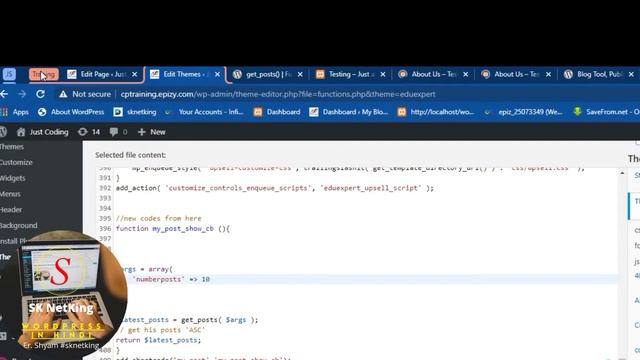Open Background in the sidebar

click(x=18, y=225)
